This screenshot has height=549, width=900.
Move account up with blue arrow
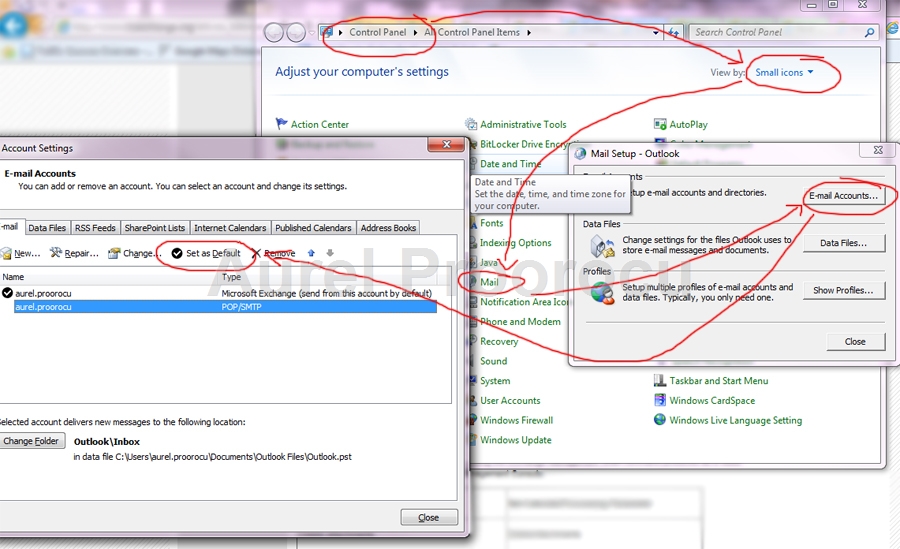click(311, 253)
